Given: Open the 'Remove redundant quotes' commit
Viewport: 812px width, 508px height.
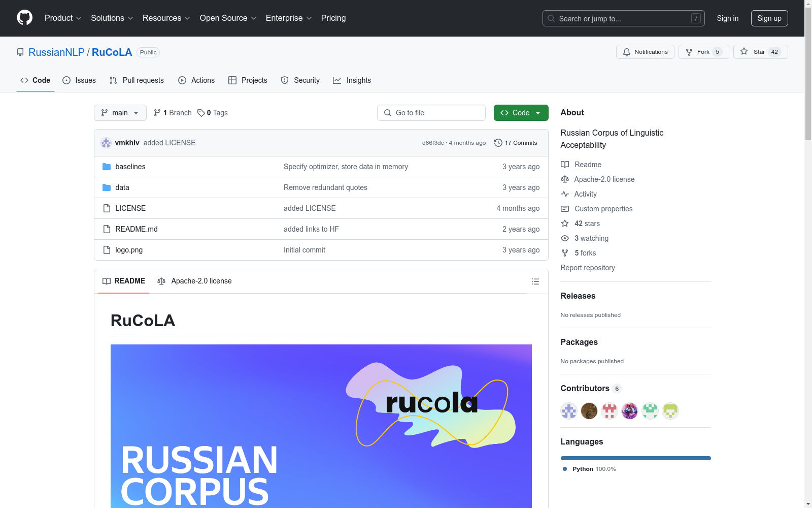Looking at the screenshot, I should point(325,187).
